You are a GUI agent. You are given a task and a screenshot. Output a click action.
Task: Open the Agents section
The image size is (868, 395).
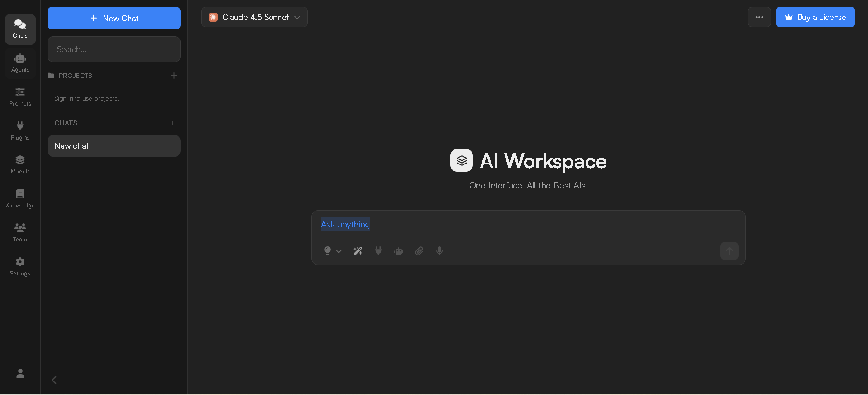coord(20,63)
